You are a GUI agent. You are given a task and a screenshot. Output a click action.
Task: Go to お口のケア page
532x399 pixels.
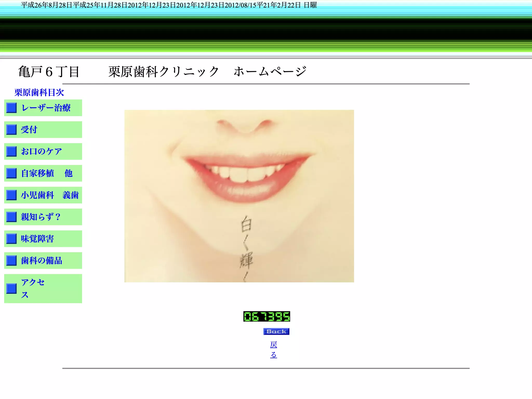coord(42,151)
